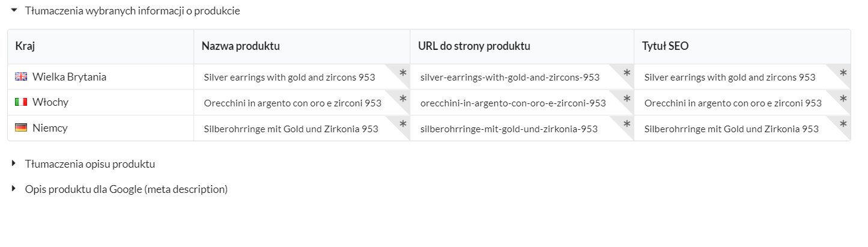This screenshot has height=247, width=868.
Task: Click asterisk icon in UK product name cell
Action: point(403,73)
